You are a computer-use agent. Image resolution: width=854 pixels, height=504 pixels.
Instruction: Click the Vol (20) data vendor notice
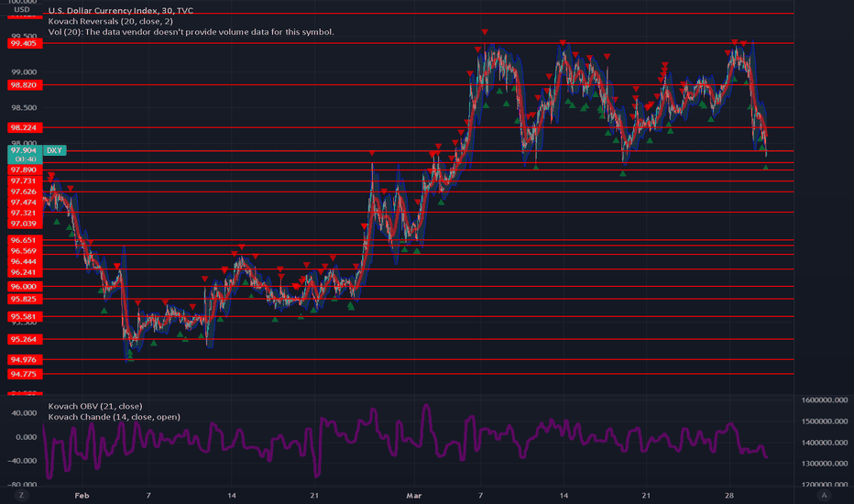click(192, 32)
